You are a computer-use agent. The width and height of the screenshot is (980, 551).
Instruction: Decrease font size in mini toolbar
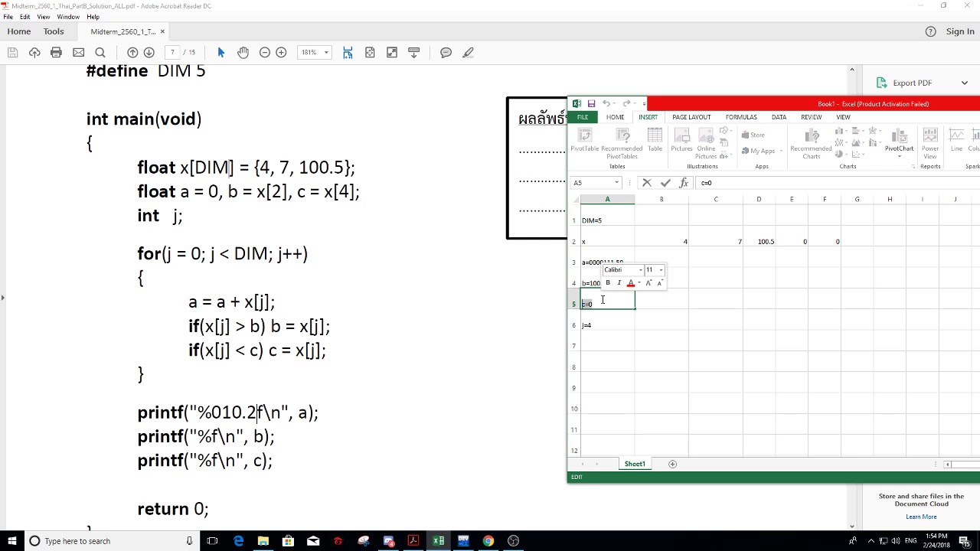pyautogui.click(x=659, y=283)
